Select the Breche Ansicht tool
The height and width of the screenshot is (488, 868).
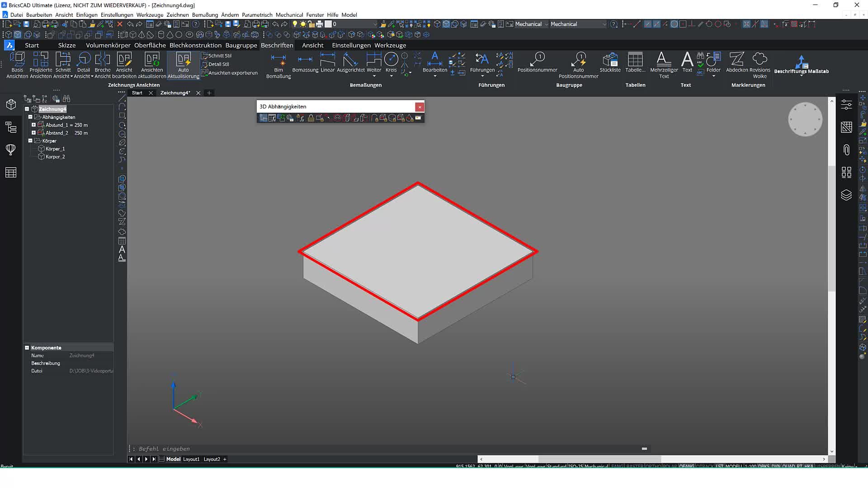point(103,65)
